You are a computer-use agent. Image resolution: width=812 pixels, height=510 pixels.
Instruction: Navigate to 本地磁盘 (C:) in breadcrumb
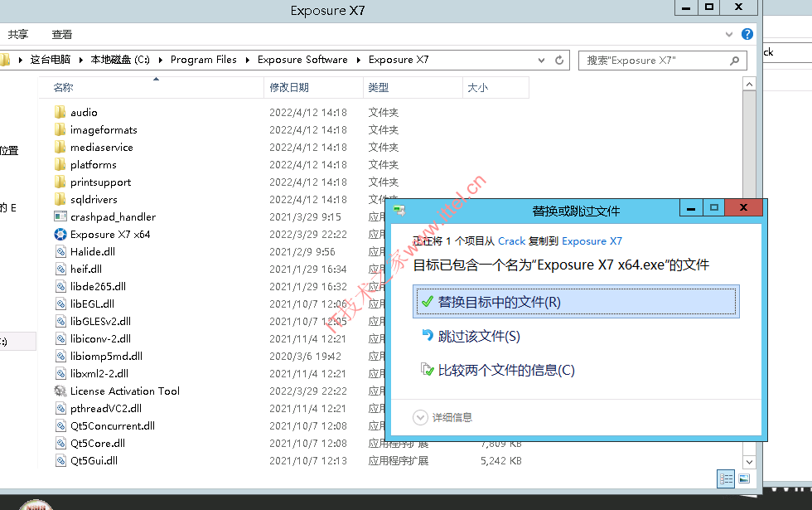(120, 60)
